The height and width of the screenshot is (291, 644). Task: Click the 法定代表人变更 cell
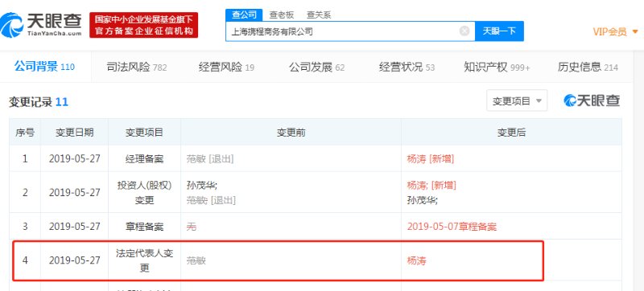(x=144, y=260)
